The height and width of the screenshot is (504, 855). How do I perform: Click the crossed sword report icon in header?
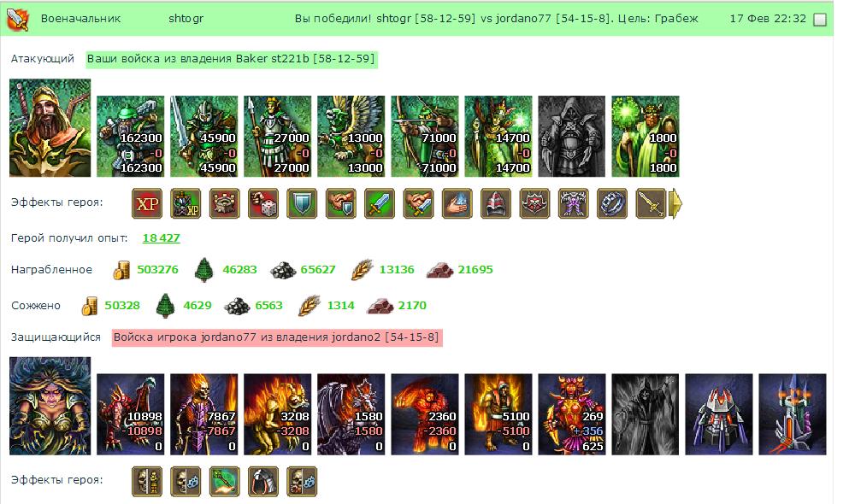coord(17,19)
